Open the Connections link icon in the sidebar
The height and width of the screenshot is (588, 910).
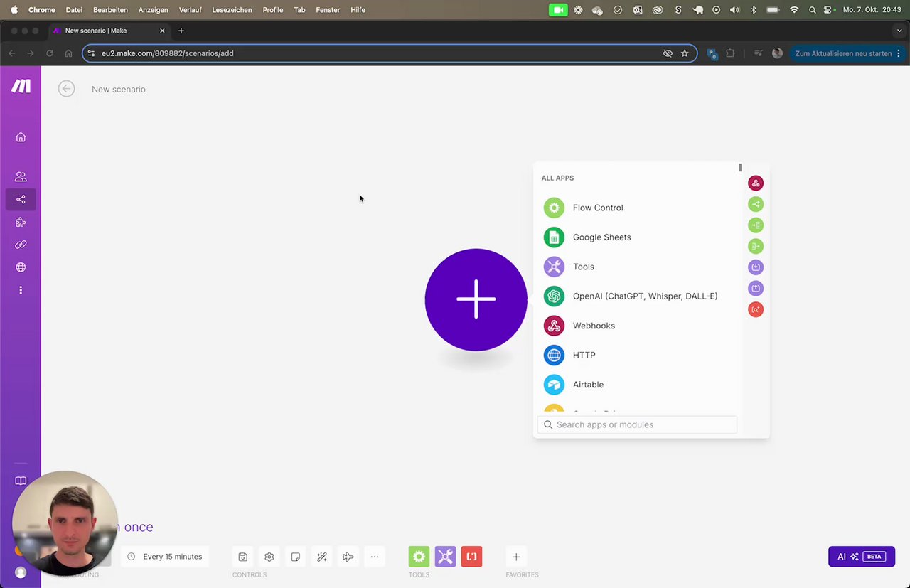pos(21,245)
